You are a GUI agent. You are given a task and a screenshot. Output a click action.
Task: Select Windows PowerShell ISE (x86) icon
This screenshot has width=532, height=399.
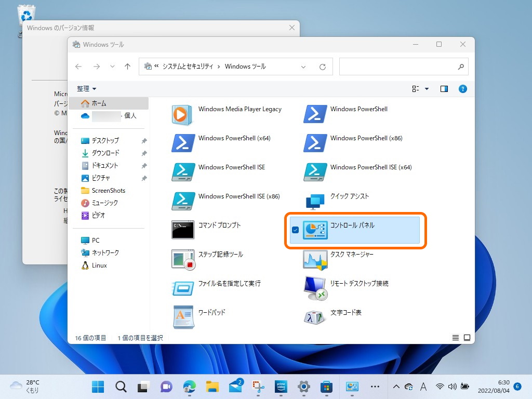click(x=183, y=201)
